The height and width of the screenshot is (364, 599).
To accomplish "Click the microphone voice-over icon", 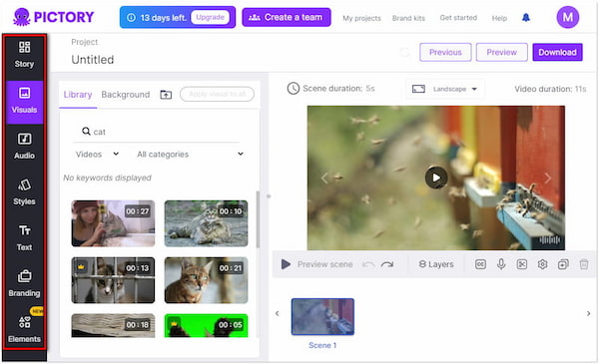I will [501, 264].
